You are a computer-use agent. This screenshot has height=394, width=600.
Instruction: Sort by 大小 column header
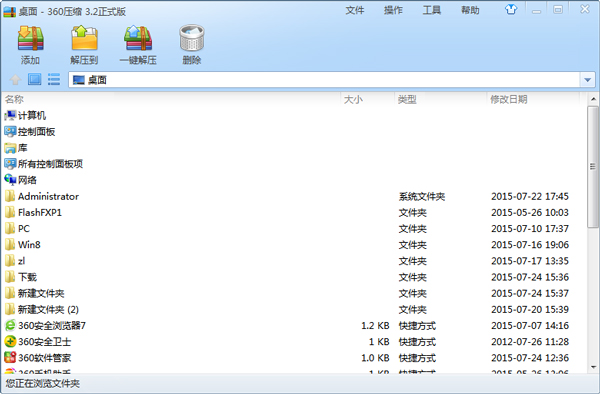pyautogui.click(x=367, y=99)
